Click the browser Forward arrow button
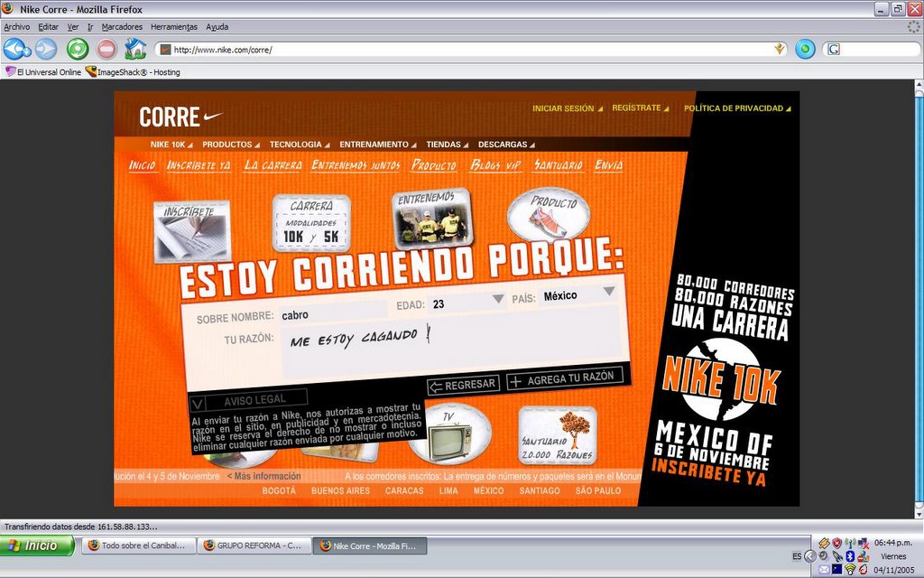924x578 pixels. 46,49
